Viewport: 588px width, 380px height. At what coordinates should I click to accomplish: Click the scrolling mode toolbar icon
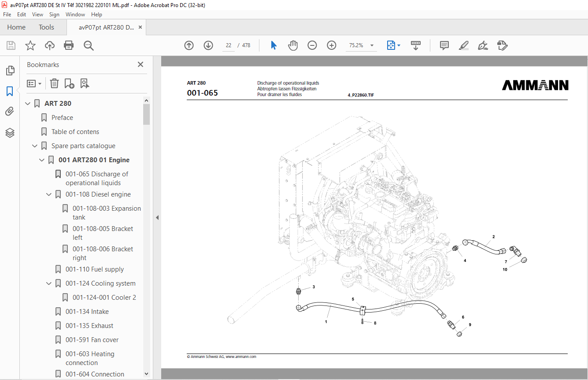click(x=416, y=45)
